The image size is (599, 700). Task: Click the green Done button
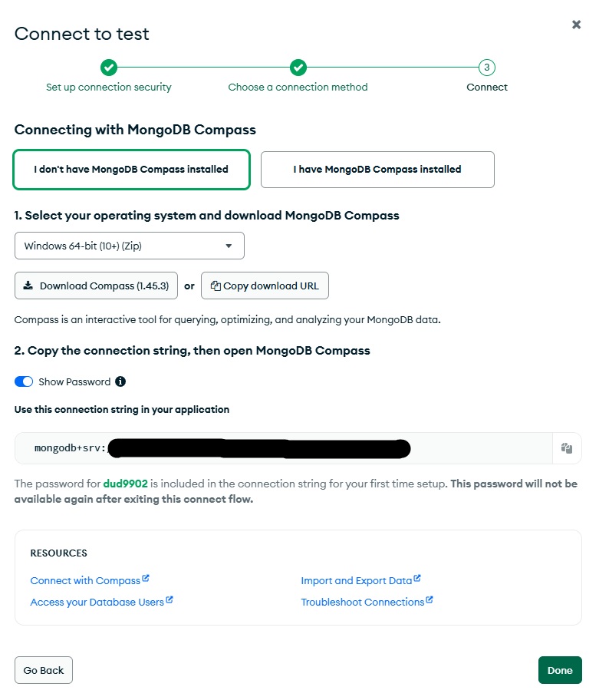pyautogui.click(x=560, y=670)
